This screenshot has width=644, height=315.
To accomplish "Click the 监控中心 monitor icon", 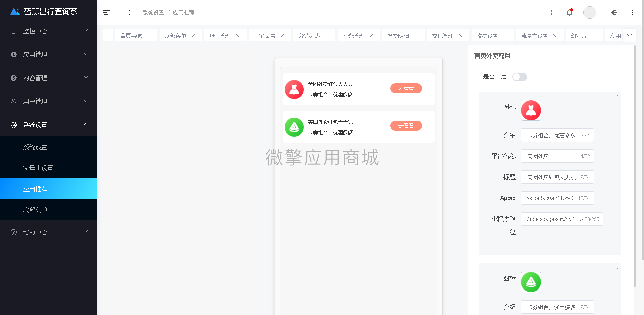I will (x=14, y=31).
